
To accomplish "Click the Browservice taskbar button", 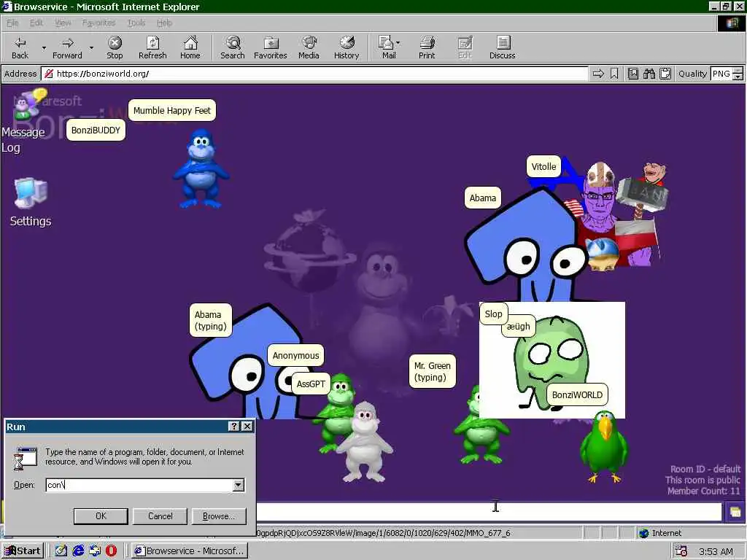I will [189, 551].
